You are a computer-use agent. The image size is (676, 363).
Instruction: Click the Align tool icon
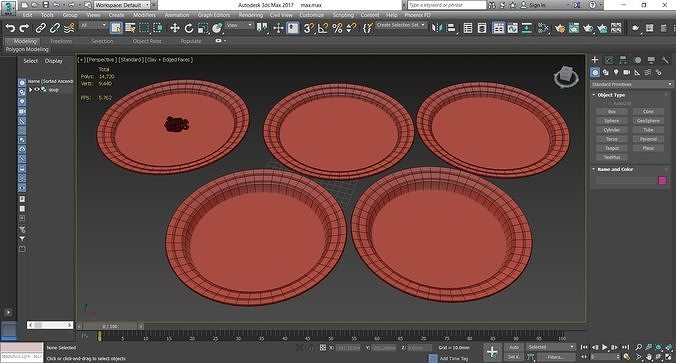click(x=451, y=28)
